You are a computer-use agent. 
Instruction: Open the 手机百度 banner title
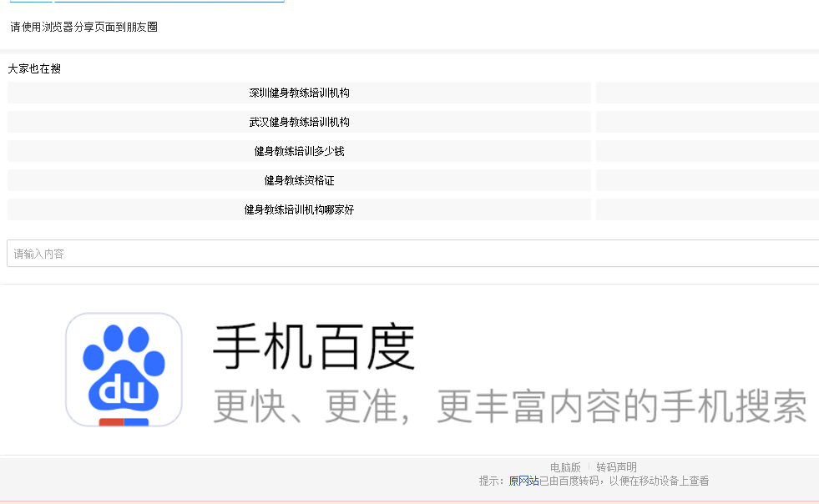pos(314,347)
